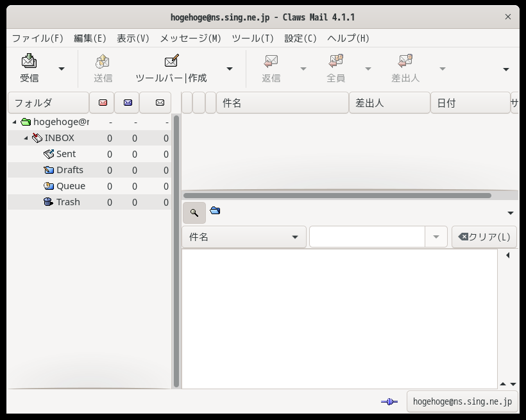Open the folder selector arrow above search
The width and height of the screenshot is (526, 420).
[511, 213]
